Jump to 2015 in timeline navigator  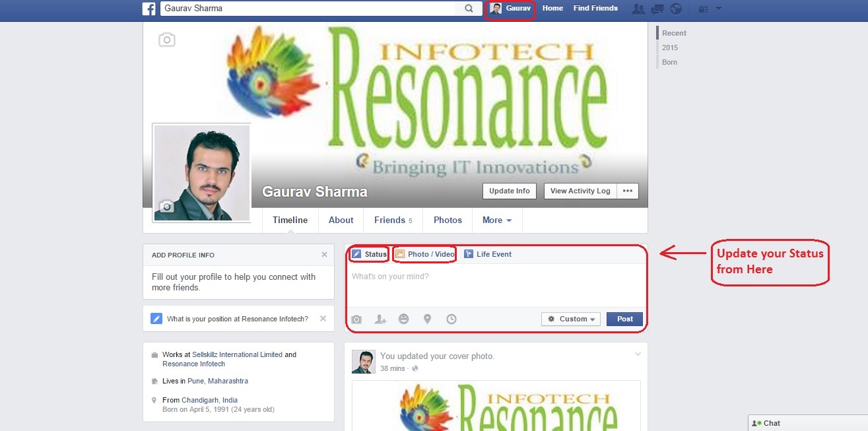[670, 48]
